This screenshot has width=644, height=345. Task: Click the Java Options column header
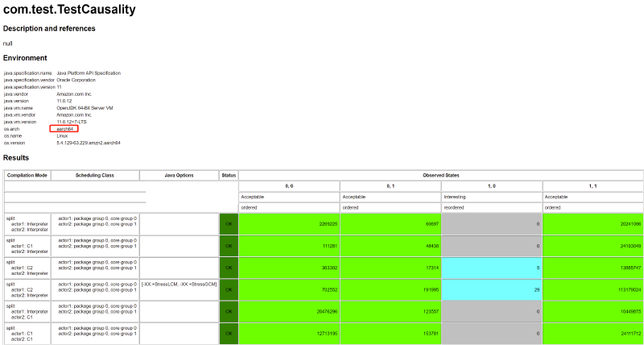[x=179, y=175]
